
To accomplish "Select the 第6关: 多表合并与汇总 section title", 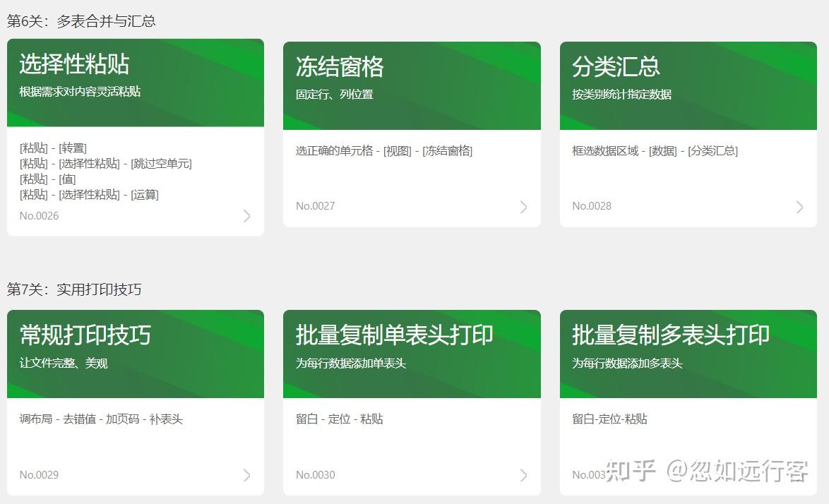I will tap(81, 22).
